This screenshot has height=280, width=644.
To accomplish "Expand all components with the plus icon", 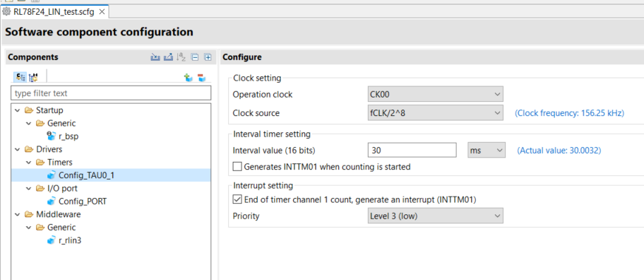I will coord(208,57).
